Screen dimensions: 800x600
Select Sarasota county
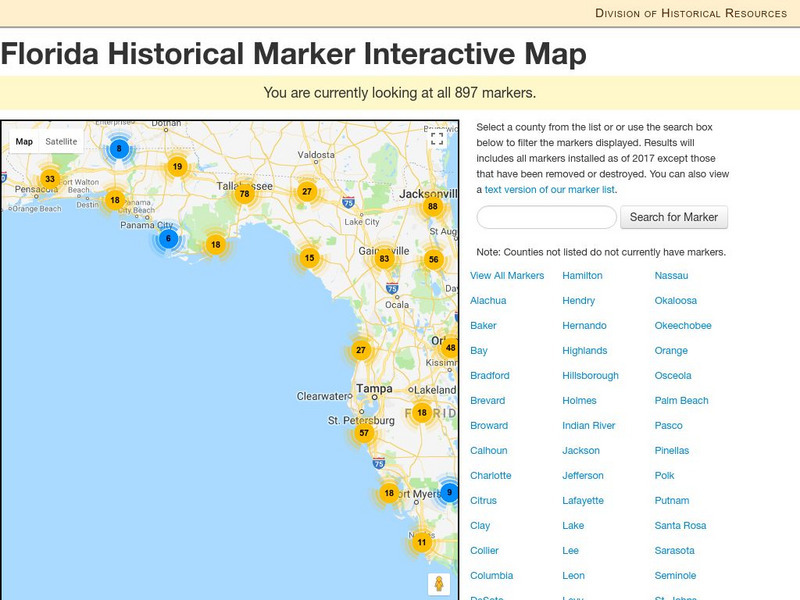tap(674, 551)
